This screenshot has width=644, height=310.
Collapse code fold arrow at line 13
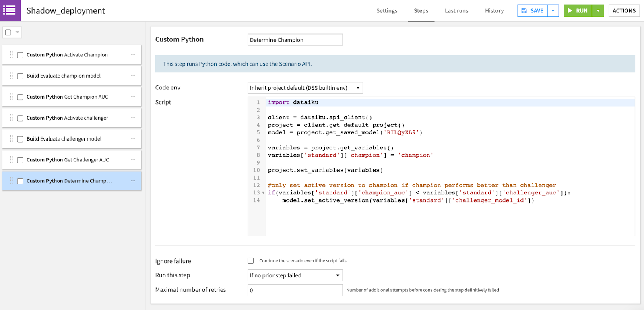pyautogui.click(x=263, y=193)
